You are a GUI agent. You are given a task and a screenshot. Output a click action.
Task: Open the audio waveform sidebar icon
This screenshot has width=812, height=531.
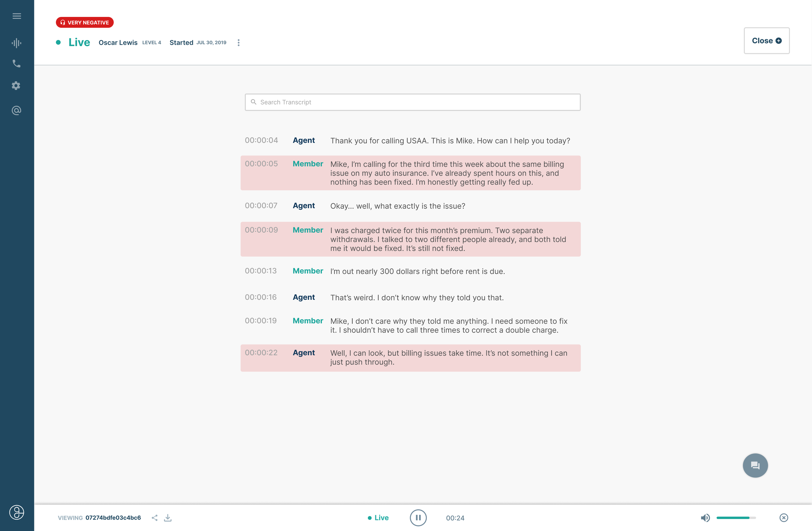click(17, 43)
